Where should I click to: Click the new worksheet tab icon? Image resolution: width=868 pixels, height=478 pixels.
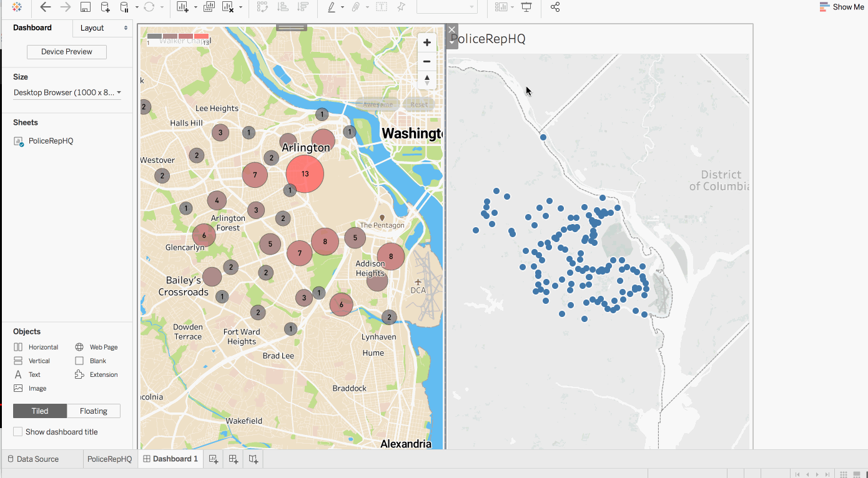point(214,459)
